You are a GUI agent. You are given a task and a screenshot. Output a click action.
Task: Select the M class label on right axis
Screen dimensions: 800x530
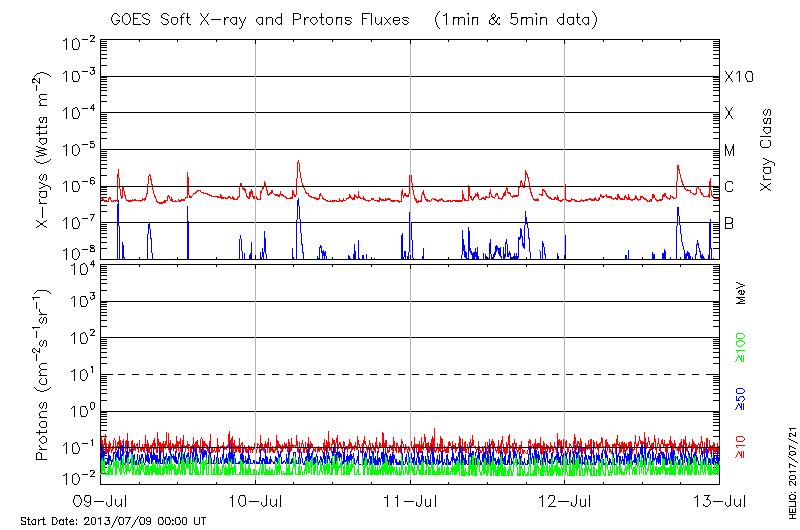730,151
